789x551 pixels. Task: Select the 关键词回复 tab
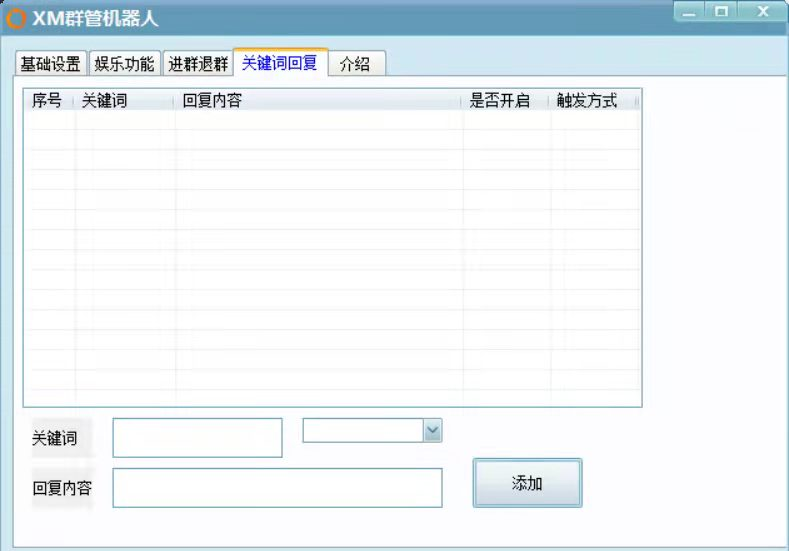[280, 62]
